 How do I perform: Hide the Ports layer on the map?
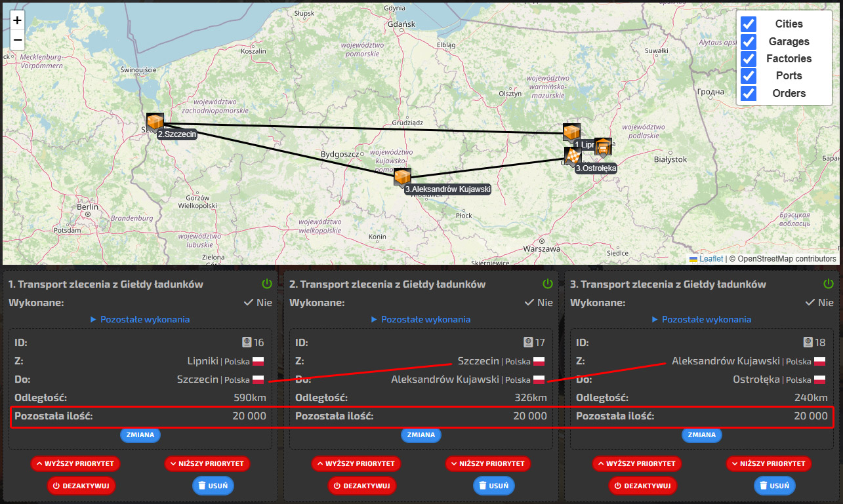[749, 76]
